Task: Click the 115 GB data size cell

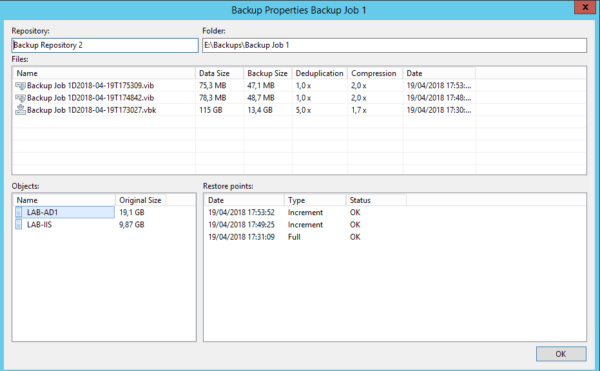Action: click(210, 110)
